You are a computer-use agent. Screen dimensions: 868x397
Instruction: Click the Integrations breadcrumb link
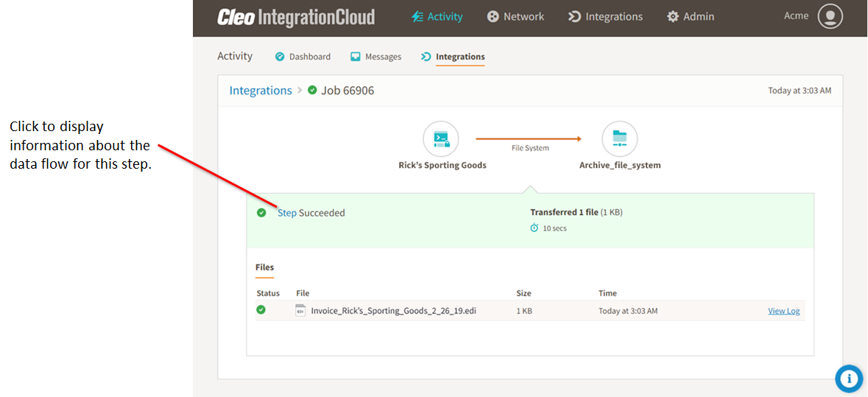[x=261, y=91]
